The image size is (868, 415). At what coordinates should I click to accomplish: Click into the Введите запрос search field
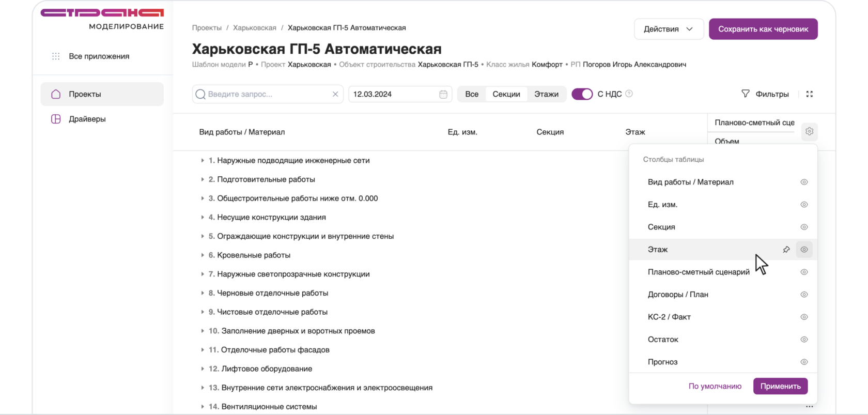tap(268, 94)
